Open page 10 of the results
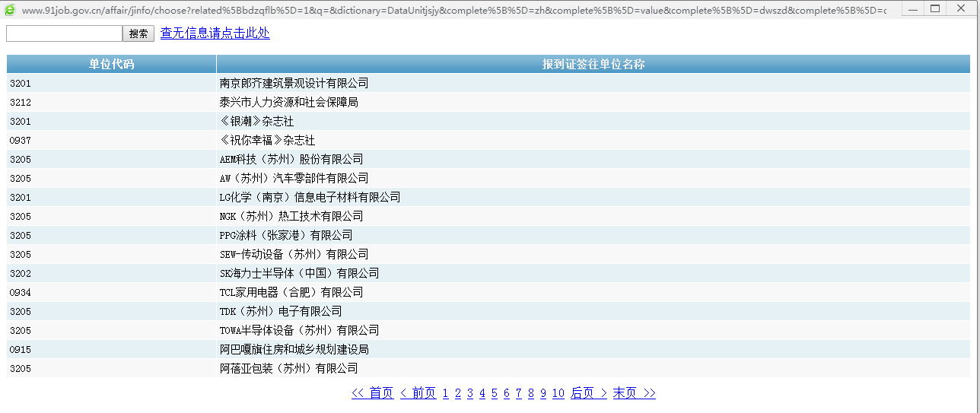 click(x=558, y=393)
